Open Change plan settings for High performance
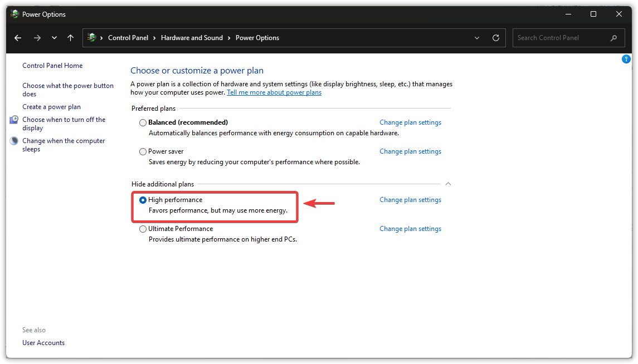 410,200
